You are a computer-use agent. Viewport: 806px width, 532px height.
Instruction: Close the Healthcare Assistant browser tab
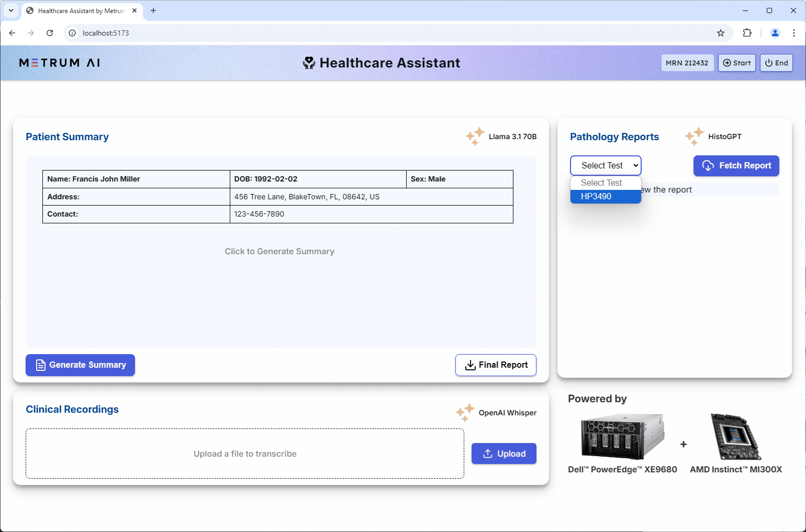(135, 10)
